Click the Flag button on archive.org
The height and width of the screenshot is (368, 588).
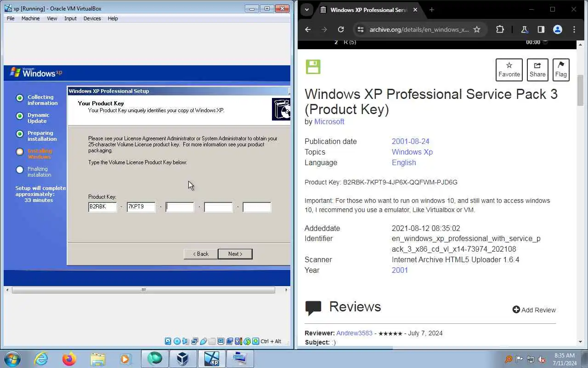pos(561,70)
